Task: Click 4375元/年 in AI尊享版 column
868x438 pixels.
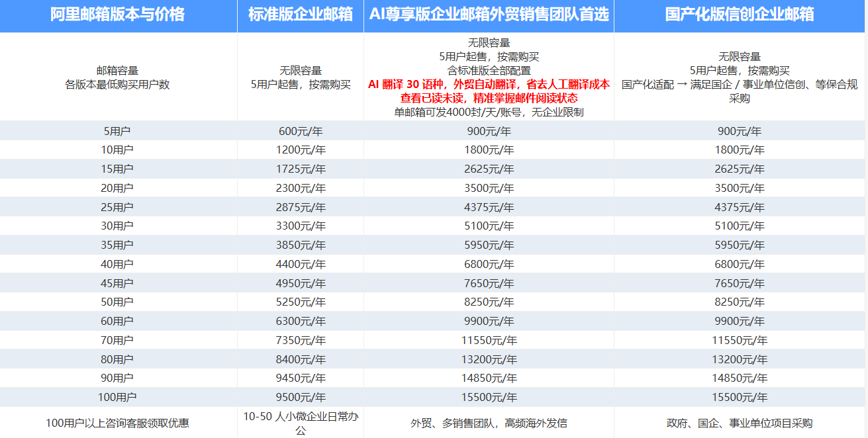Action: coord(489,207)
